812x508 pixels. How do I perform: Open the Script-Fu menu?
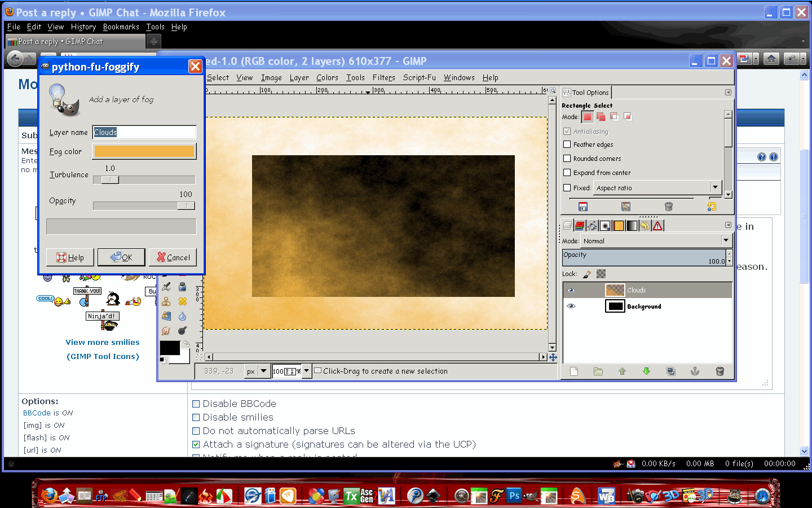419,77
